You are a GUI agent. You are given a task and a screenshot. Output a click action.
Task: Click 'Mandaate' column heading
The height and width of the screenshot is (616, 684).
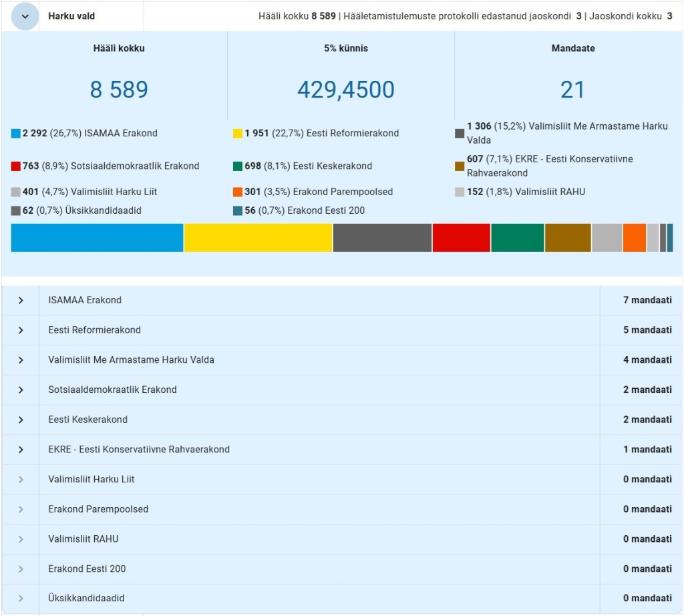[573, 48]
